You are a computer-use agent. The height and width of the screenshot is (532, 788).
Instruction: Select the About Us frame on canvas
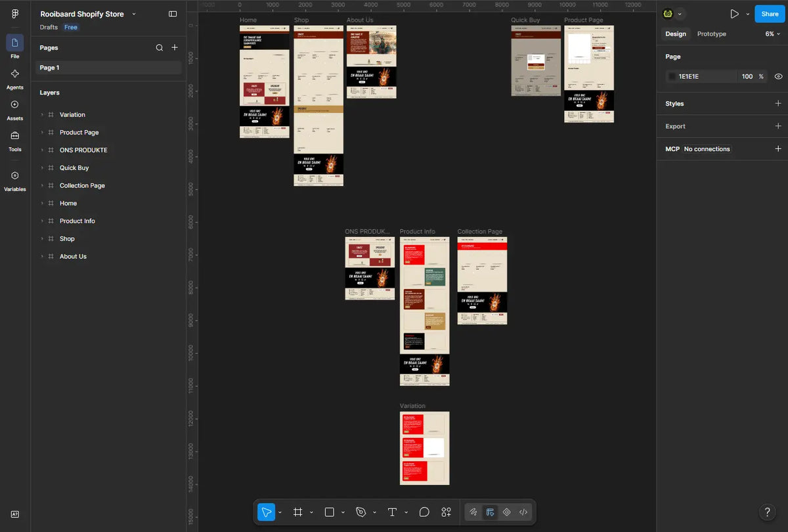coord(371,62)
